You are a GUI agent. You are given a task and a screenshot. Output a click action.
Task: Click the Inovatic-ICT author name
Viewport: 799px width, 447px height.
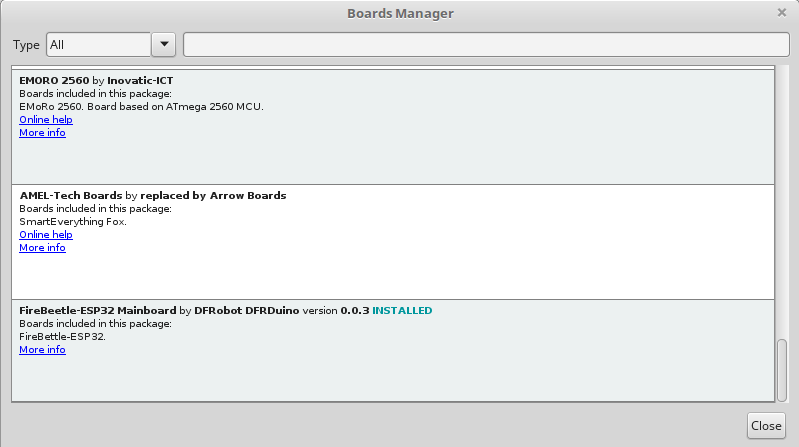140,81
